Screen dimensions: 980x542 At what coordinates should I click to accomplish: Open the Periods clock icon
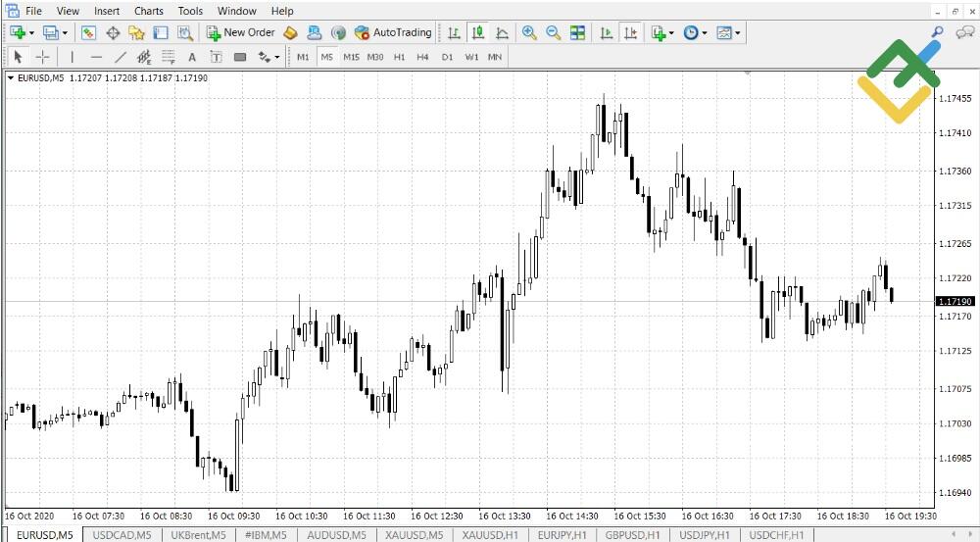point(691,32)
